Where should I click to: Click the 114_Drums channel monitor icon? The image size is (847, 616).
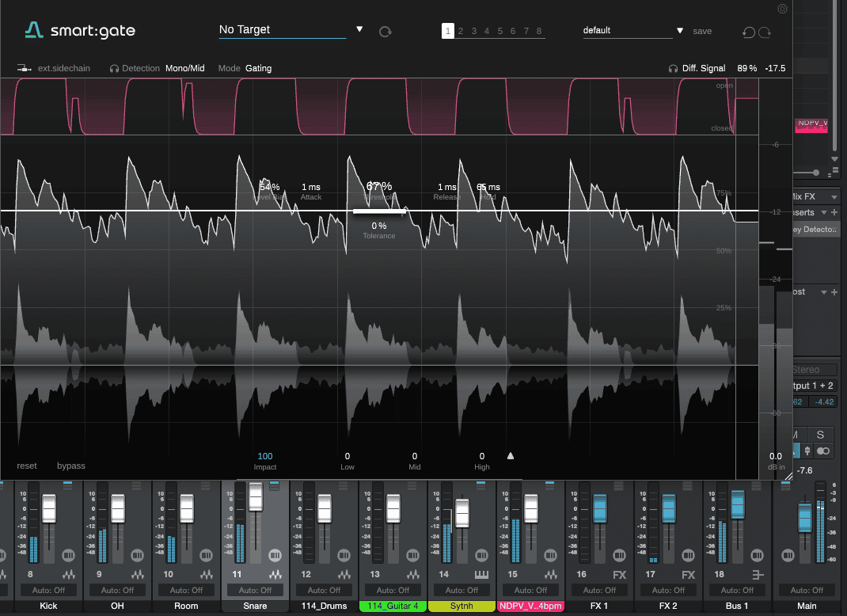click(344, 555)
